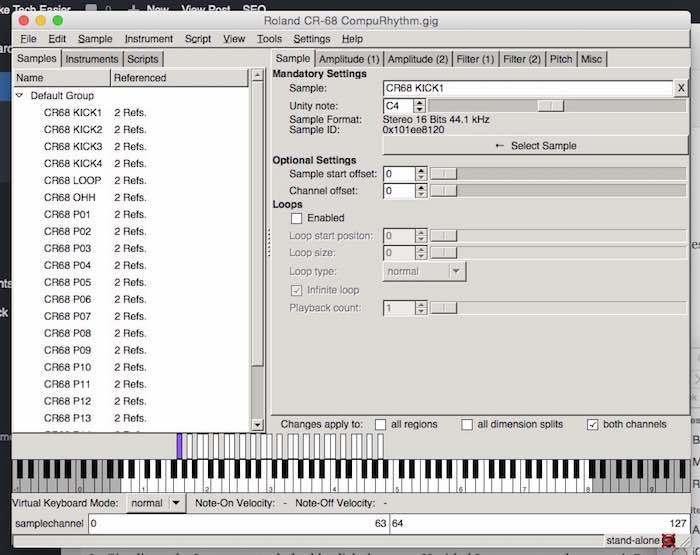Select the CR68 KICK4 sample
Image resolution: width=700 pixels, height=555 pixels.
(x=73, y=163)
